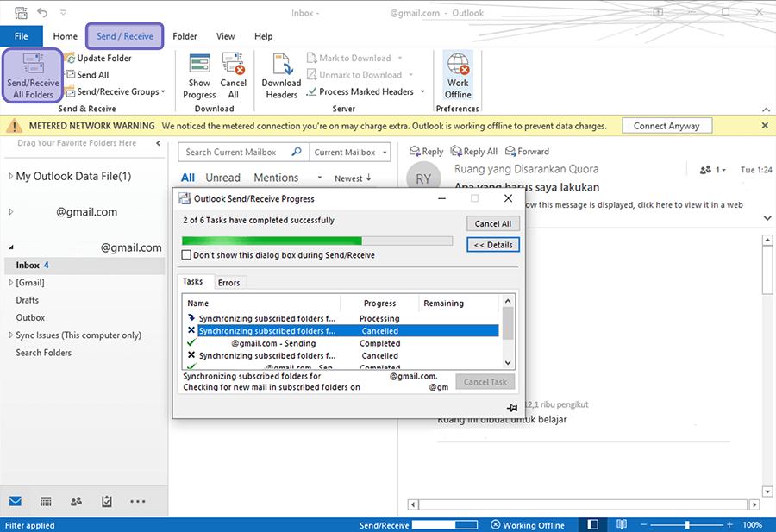Click the Reply All button

473,152
